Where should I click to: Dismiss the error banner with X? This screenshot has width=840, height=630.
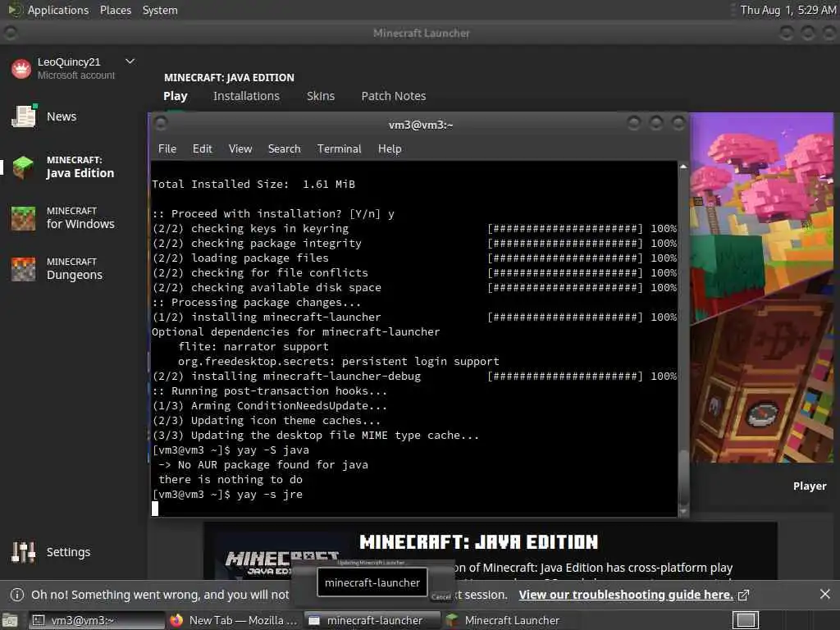tap(825, 594)
